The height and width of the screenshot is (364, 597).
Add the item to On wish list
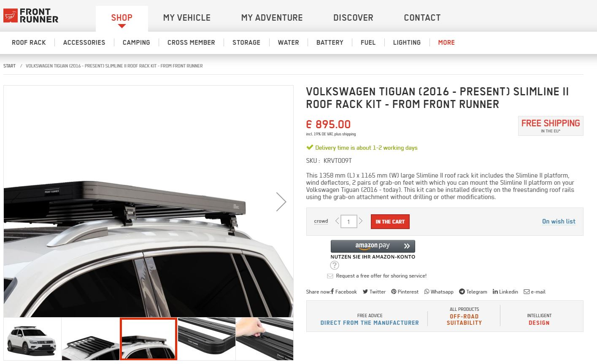coord(559,221)
